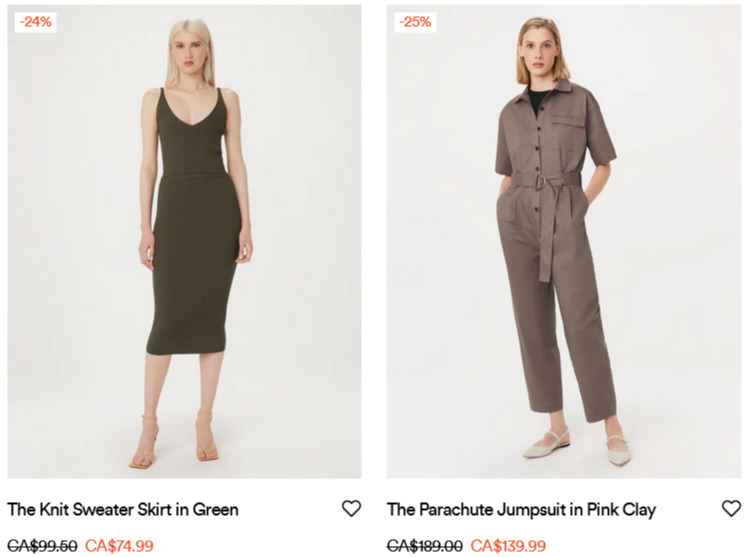Image resolution: width=753 pixels, height=557 pixels.
Task: Click the struck-through CA$99.50 original price
Action: tap(42, 545)
